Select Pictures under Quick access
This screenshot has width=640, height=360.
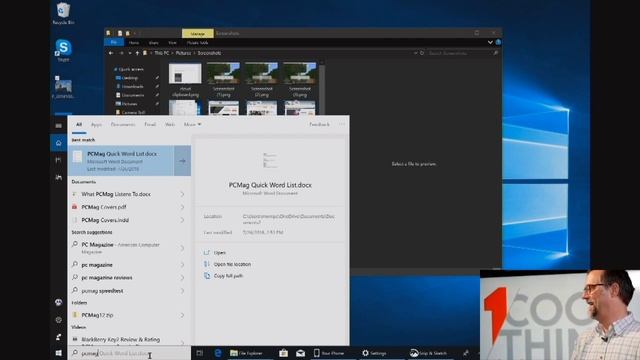(x=129, y=104)
